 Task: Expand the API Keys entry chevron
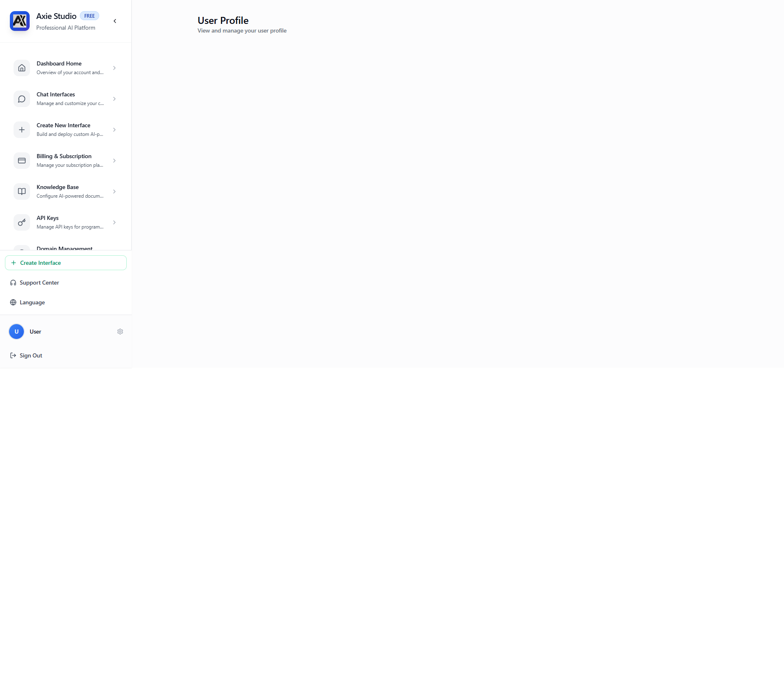click(x=114, y=222)
